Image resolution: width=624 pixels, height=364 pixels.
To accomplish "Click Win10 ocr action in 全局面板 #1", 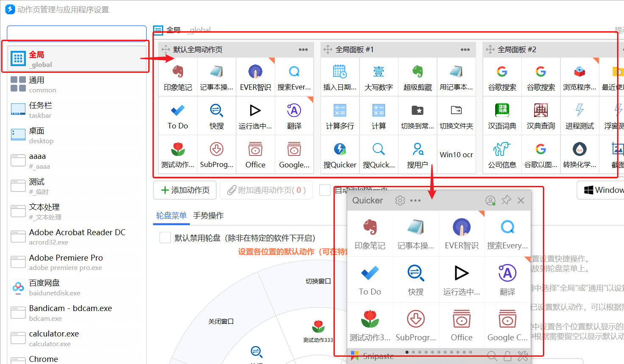I will click(456, 155).
